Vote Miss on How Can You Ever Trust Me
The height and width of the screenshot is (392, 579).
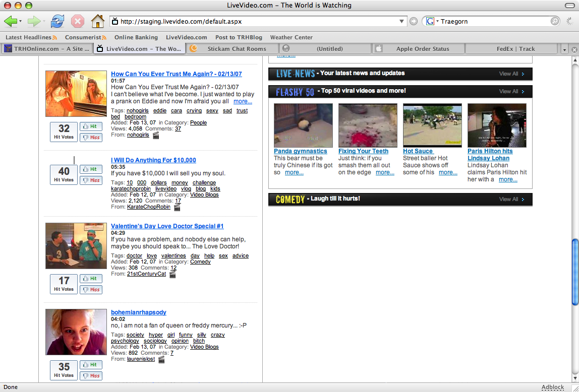[x=91, y=137]
